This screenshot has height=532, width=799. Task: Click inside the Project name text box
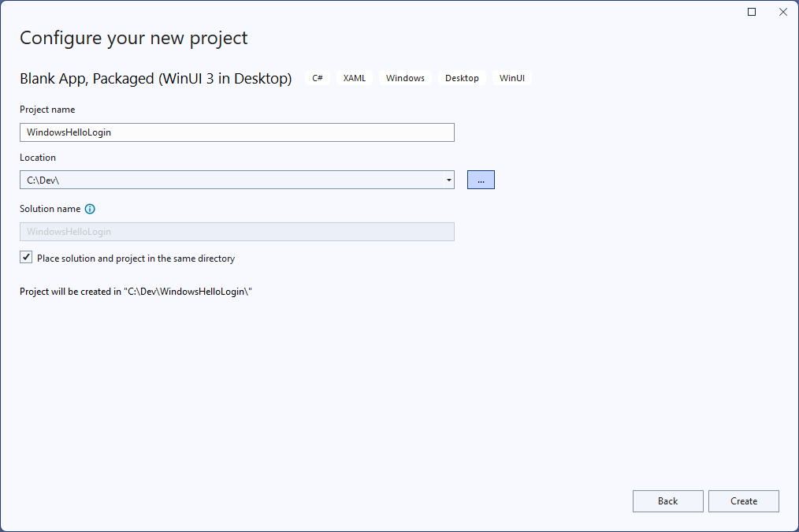[x=236, y=132]
